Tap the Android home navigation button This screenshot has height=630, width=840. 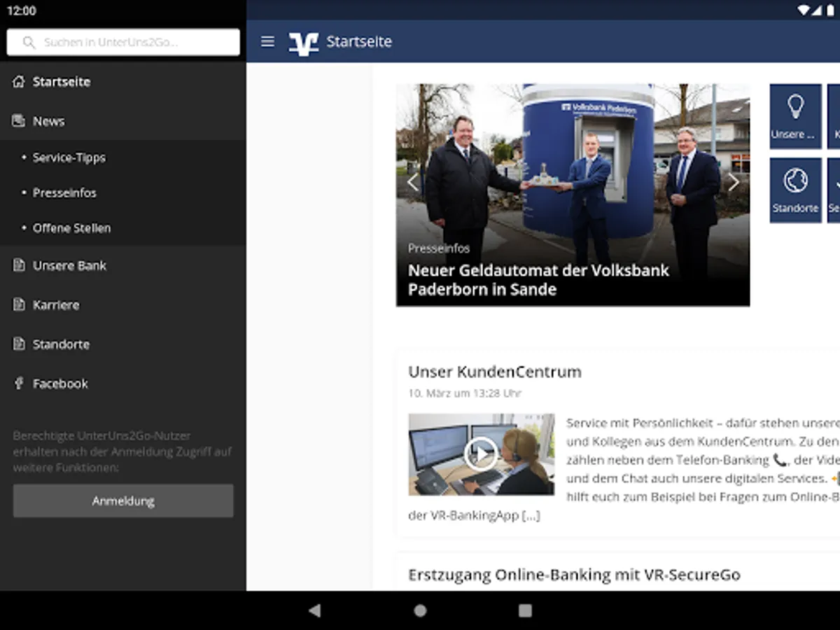pos(420,610)
